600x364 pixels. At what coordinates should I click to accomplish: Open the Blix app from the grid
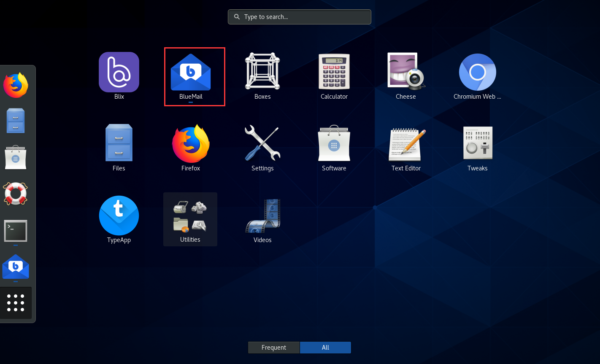pos(119,76)
